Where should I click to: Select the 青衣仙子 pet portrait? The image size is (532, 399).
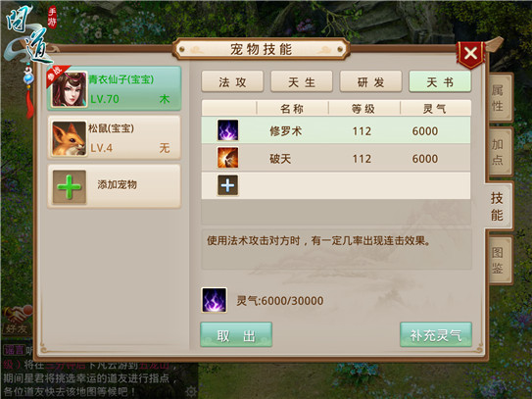click(69, 89)
